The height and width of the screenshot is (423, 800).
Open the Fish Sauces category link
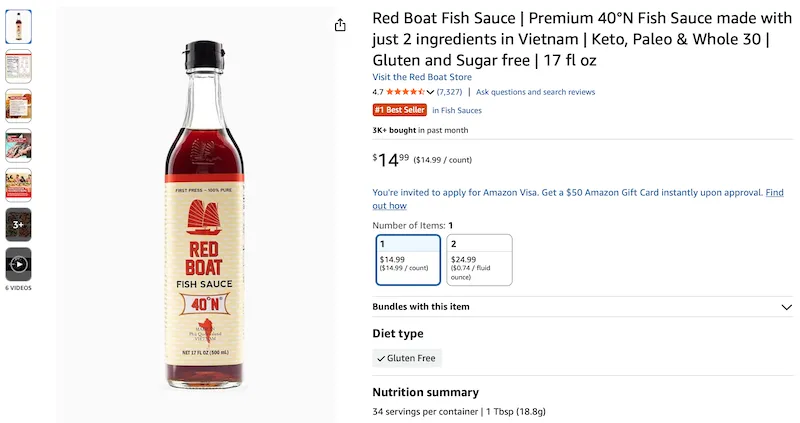click(457, 110)
